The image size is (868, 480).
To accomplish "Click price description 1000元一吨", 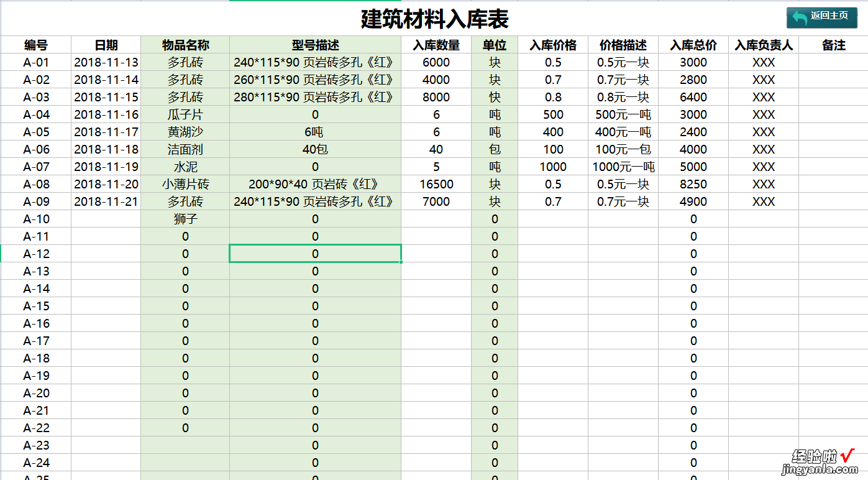I will pyautogui.click(x=623, y=167).
